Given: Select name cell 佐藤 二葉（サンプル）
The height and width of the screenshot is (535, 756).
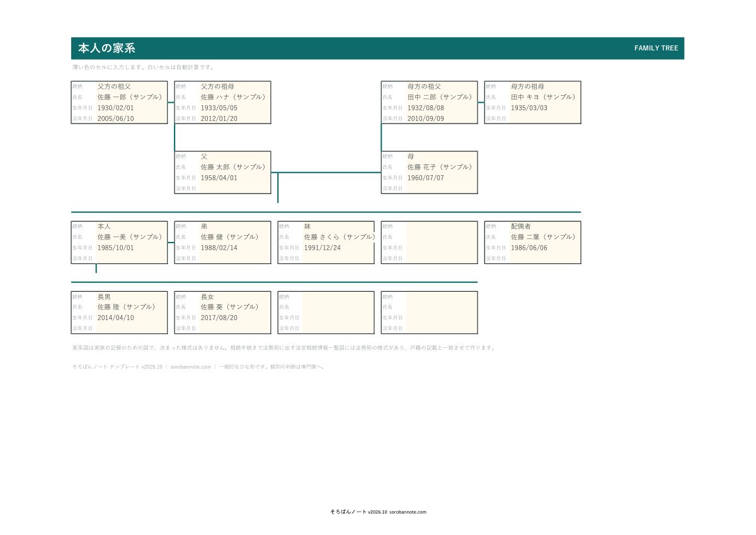Looking at the screenshot, I should (x=545, y=237).
